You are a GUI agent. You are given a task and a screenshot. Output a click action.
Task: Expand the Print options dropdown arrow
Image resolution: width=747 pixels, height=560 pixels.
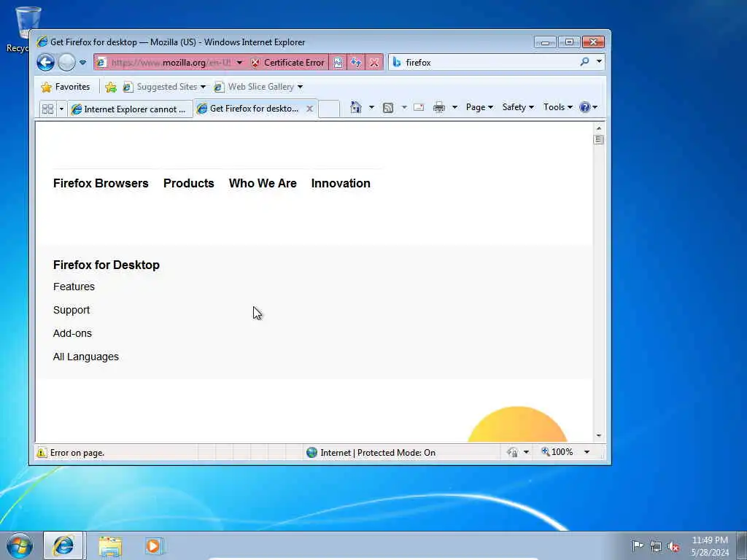454,107
